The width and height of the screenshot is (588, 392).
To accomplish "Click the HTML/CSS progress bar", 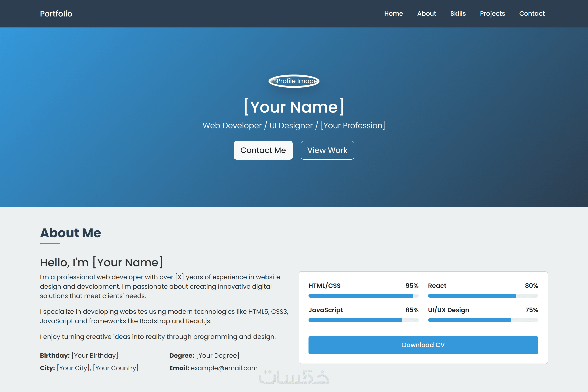I will [363, 296].
